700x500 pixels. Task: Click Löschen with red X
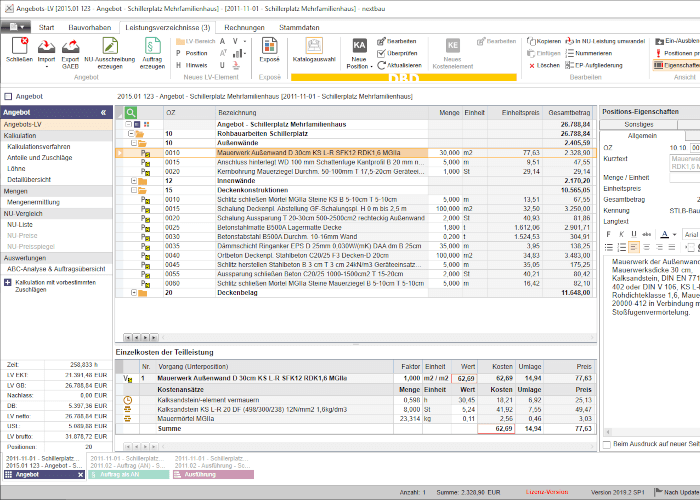544,65
